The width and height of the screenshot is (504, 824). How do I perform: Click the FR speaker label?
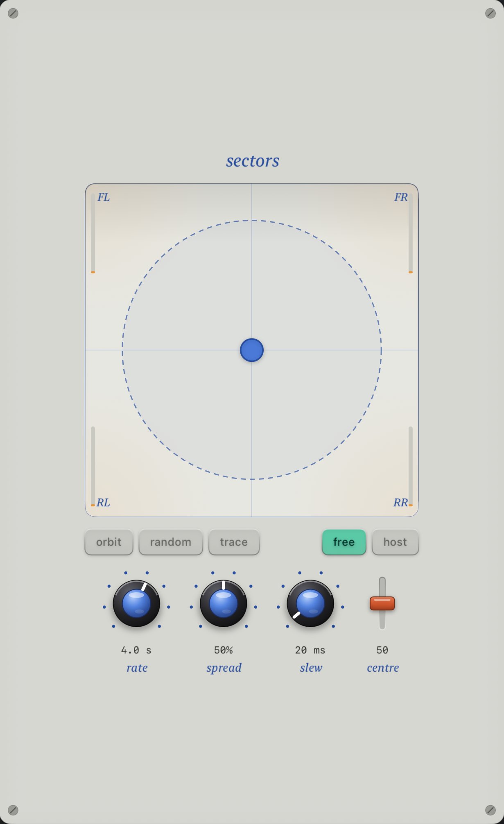[401, 197]
